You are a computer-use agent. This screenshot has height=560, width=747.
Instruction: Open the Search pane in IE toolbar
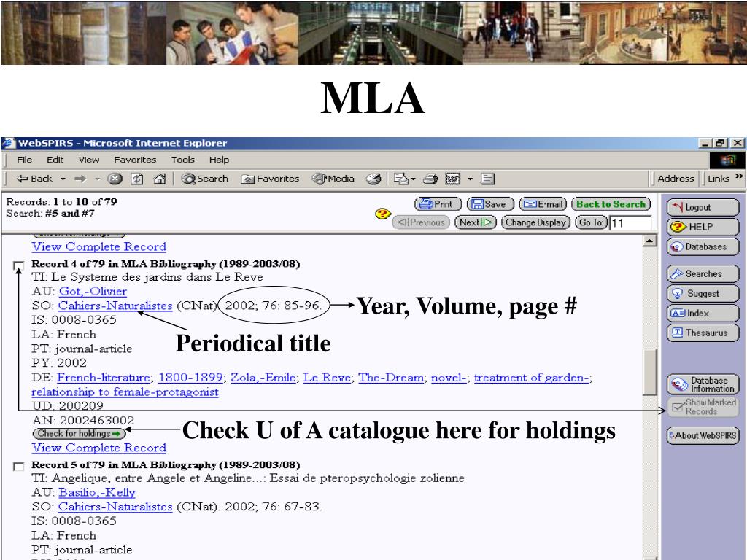pyautogui.click(x=205, y=179)
